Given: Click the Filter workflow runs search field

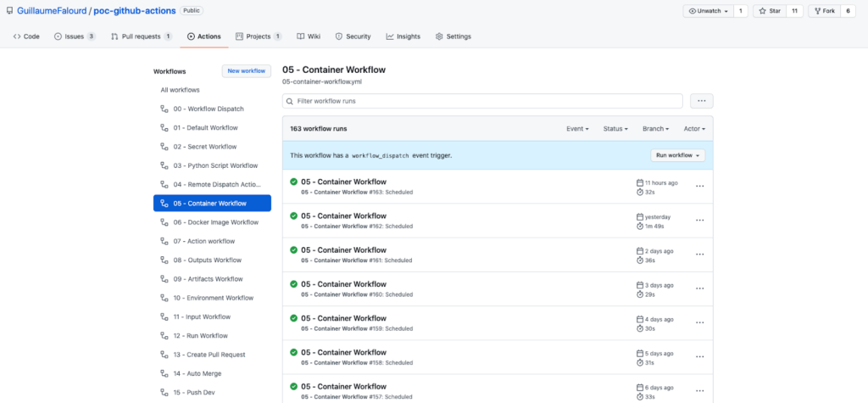Looking at the screenshot, I should pyautogui.click(x=482, y=101).
